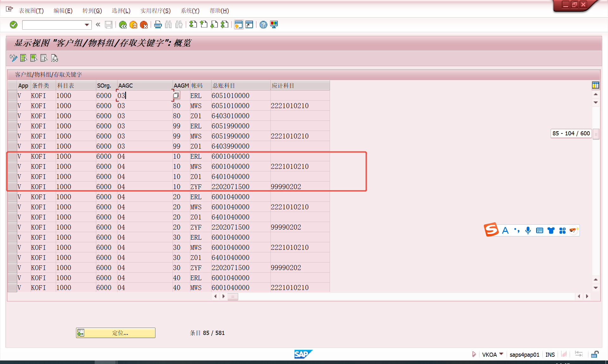The width and height of the screenshot is (608, 364).
Task: Open the AAGC field value help button
Action: [176, 96]
